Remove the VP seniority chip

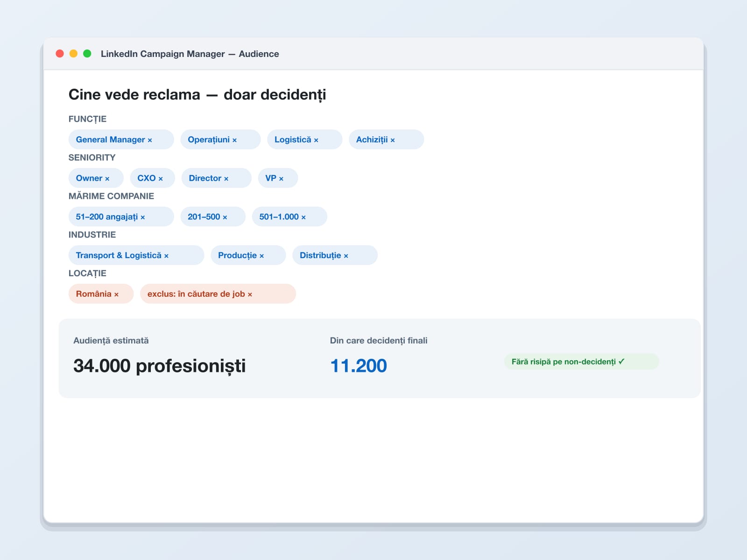point(281,179)
